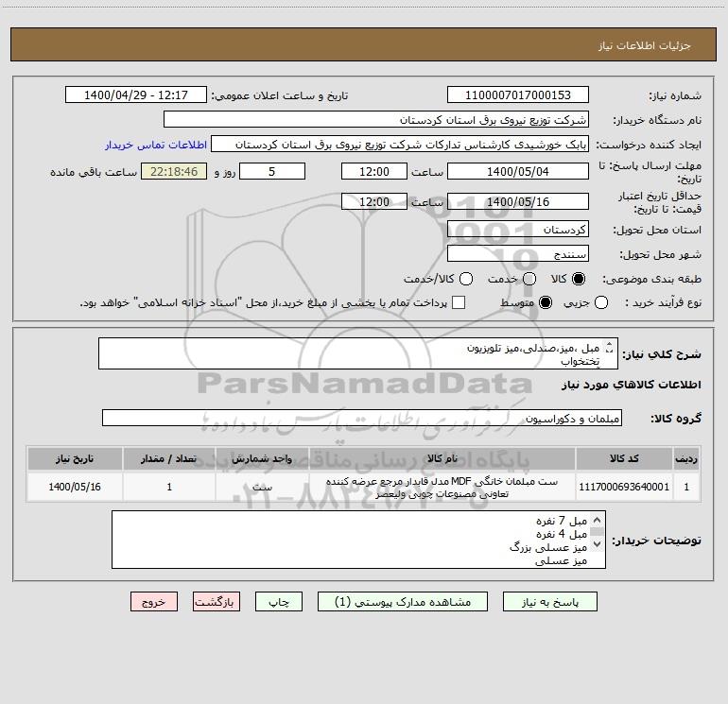Click the ست unit cell
The width and height of the screenshot is (728, 704).
pos(262,487)
